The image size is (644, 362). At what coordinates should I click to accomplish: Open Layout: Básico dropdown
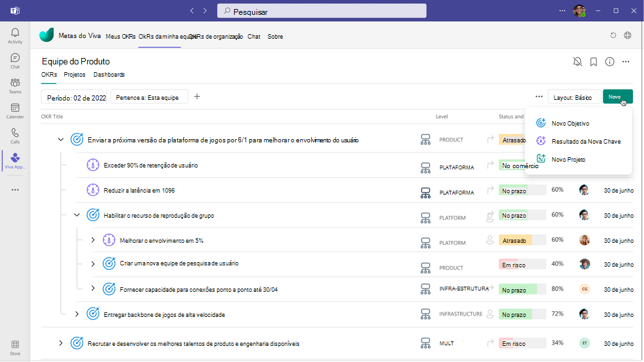(574, 97)
